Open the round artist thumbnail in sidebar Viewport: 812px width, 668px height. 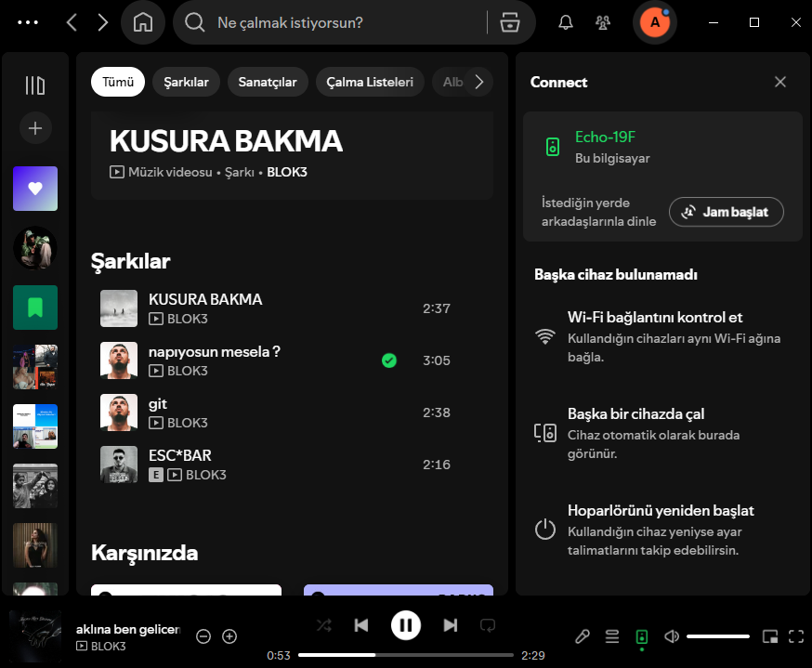tap(35, 248)
